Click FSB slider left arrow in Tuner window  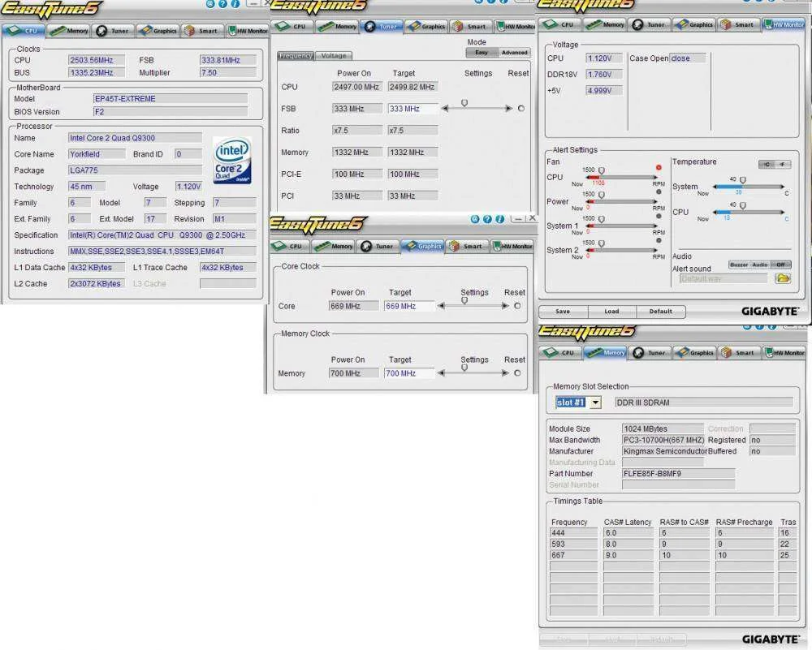pyautogui.click(x=444, y=108)
